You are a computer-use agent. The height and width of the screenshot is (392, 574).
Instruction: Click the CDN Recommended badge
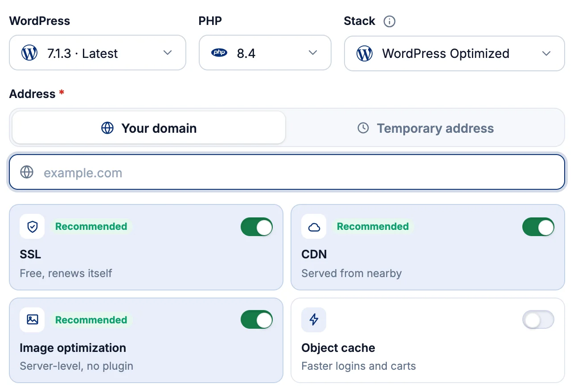click(x=373, y=226)
